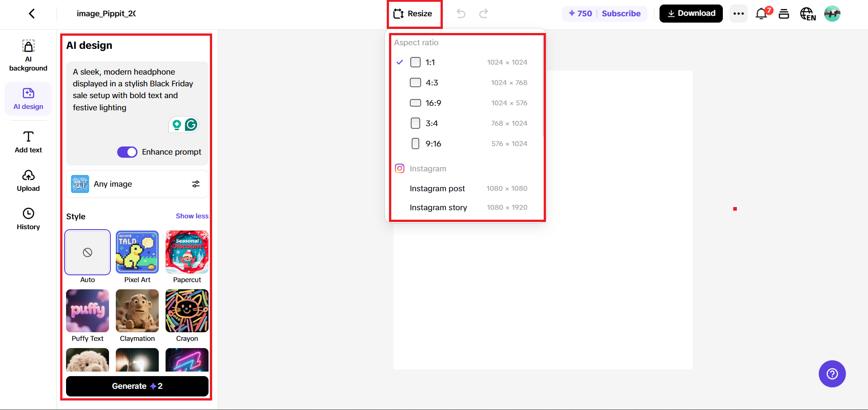Select the glowing spotlight style thumbnail
The image size is (868, 410).
(137, 360)
